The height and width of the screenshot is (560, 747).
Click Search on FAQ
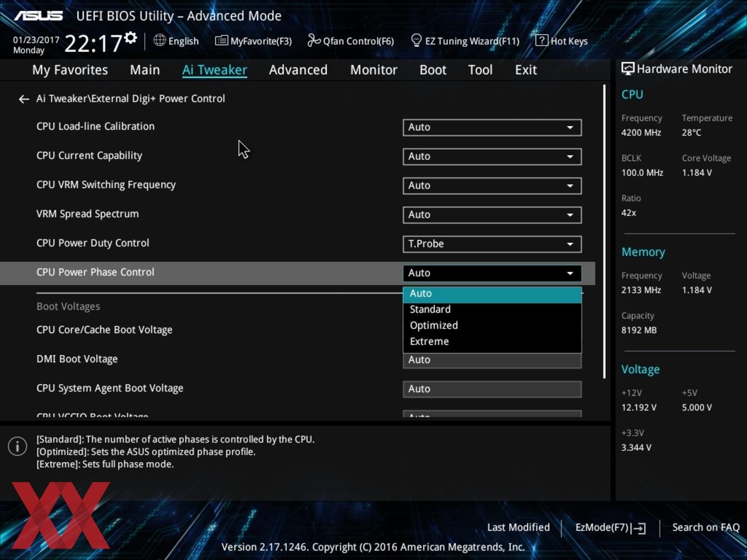tap(706, 528)
